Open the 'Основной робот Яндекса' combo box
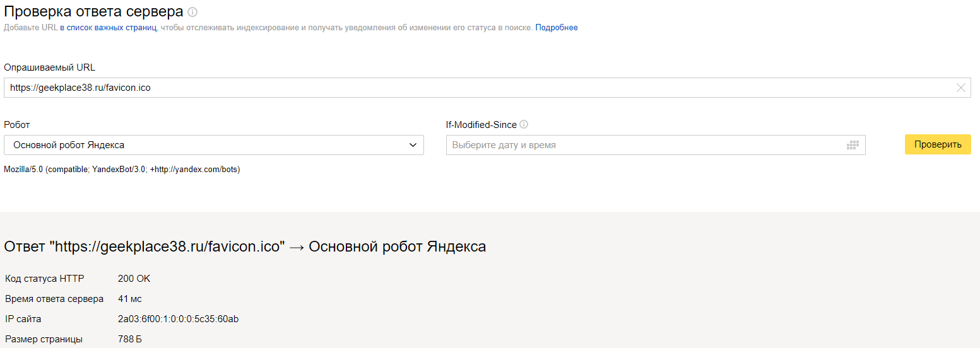 click(214, 145)
